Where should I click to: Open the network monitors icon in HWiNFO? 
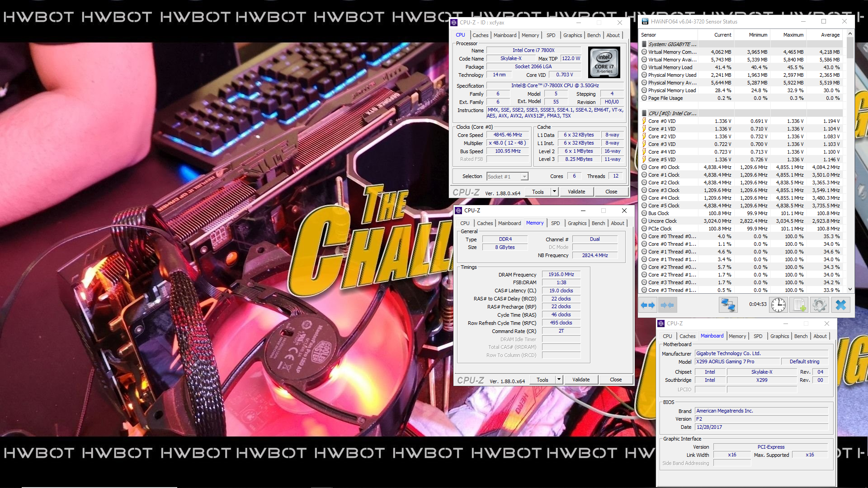tap(728, 305)
